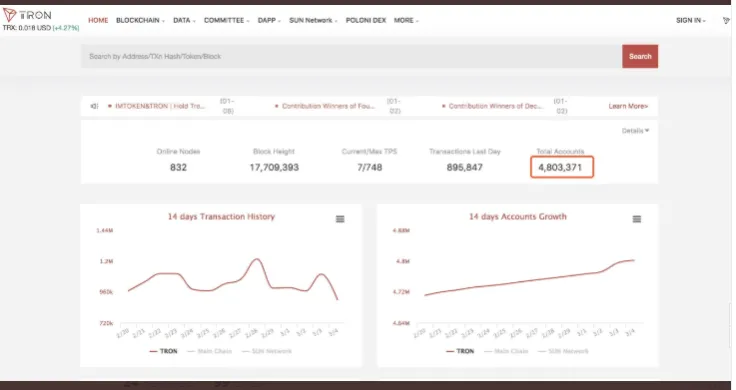Click Total Accounts value 4,803,371
736x390 pixels.
560,168
